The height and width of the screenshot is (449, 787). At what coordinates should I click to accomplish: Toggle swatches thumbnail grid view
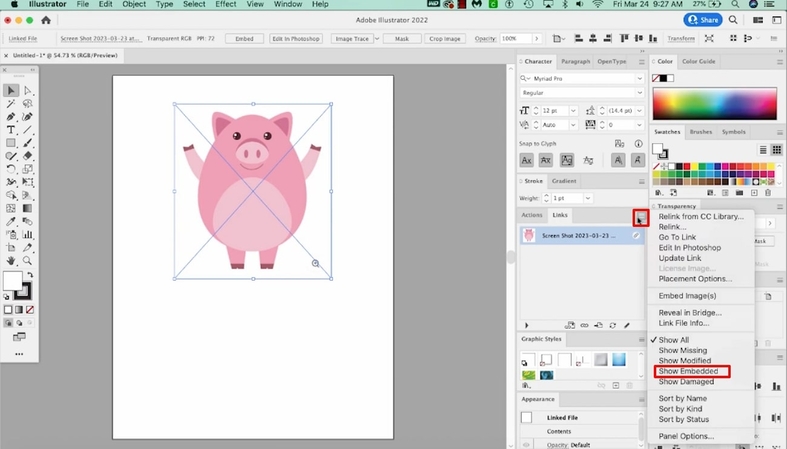click(x=778, y=149)
